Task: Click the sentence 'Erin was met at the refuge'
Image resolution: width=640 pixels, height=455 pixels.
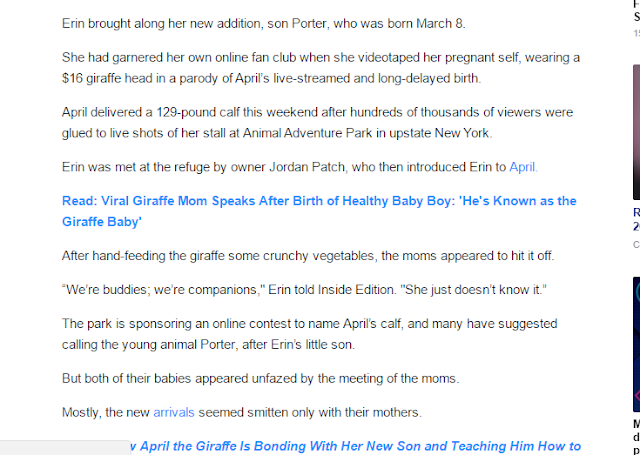Action: click(x=285, y=167)
